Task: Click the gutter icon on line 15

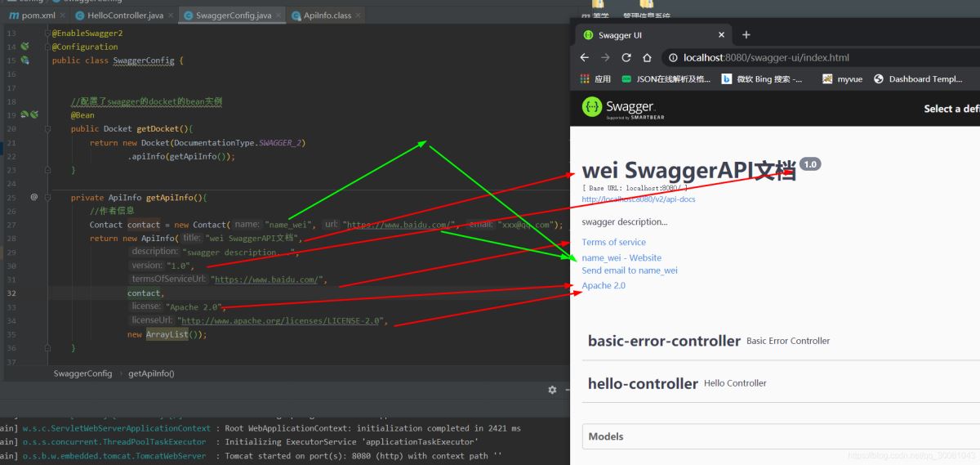Action: pyautogui.click(x=24, y=60)
